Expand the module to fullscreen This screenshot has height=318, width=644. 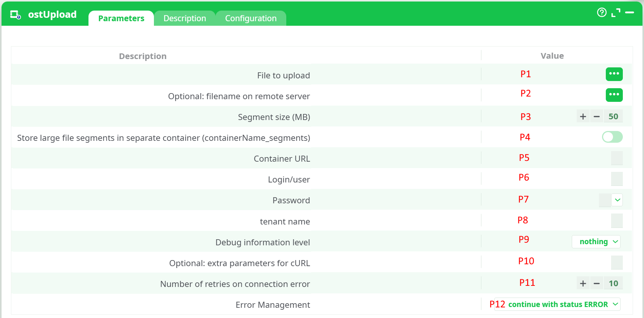click(x=616, y=12)
